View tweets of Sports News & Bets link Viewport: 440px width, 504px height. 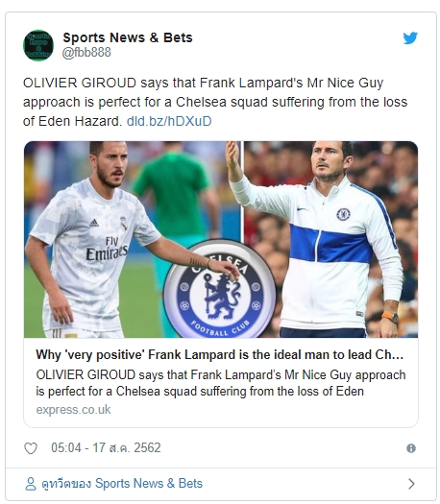click(122, 484)
